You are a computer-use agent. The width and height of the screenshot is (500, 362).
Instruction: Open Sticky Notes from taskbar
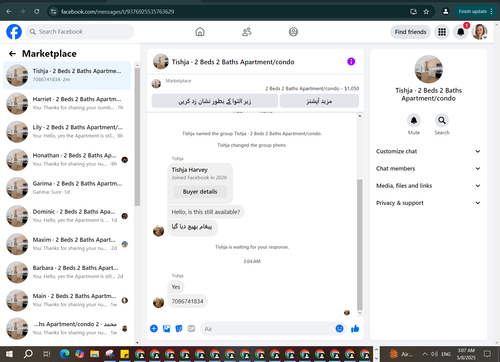coord(125,354)
